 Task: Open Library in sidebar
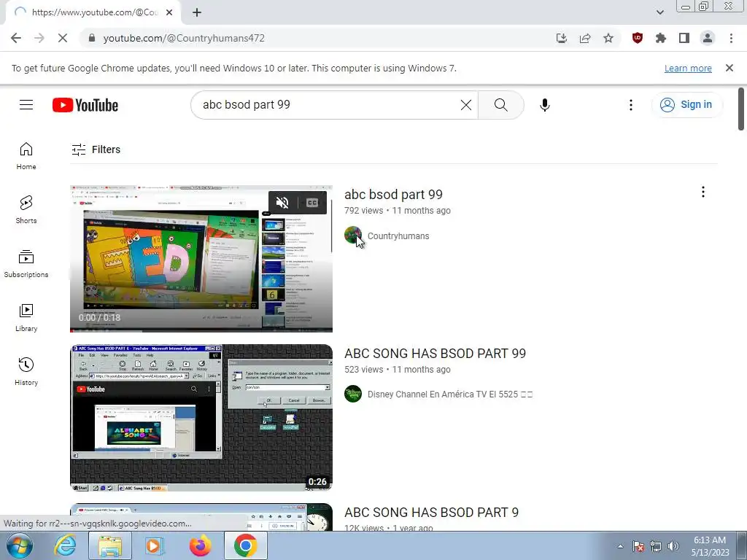(x=26, y=318)
